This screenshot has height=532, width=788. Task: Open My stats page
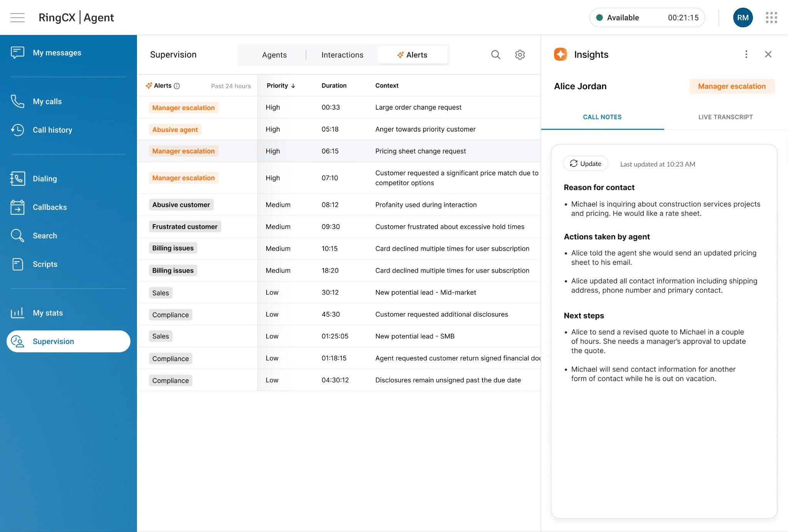pos(48,313)
